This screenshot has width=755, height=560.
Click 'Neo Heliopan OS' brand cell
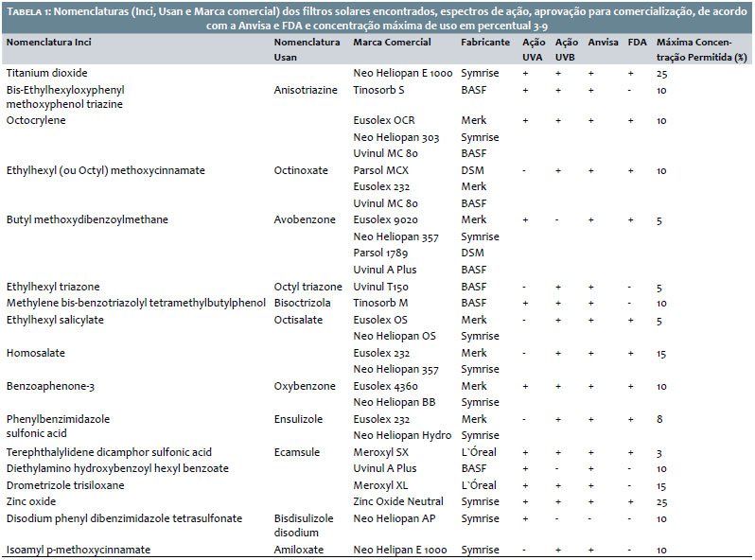[395, 337]
